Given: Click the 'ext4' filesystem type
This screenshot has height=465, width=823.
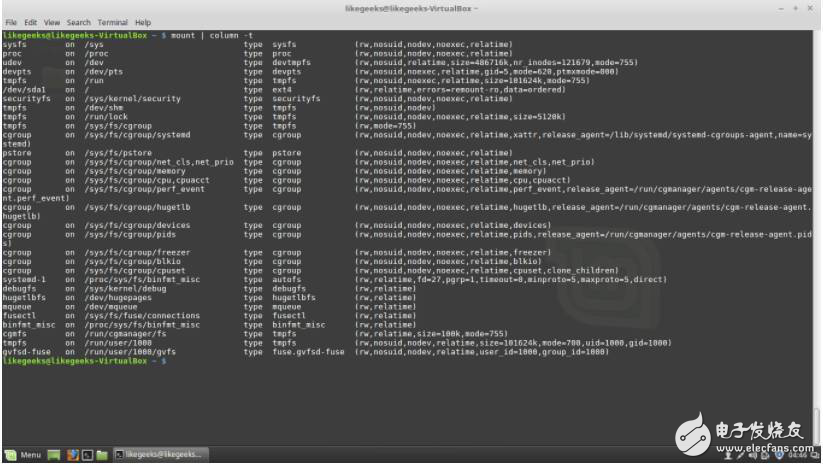Looking at the screenshot, I should (282, 90).
